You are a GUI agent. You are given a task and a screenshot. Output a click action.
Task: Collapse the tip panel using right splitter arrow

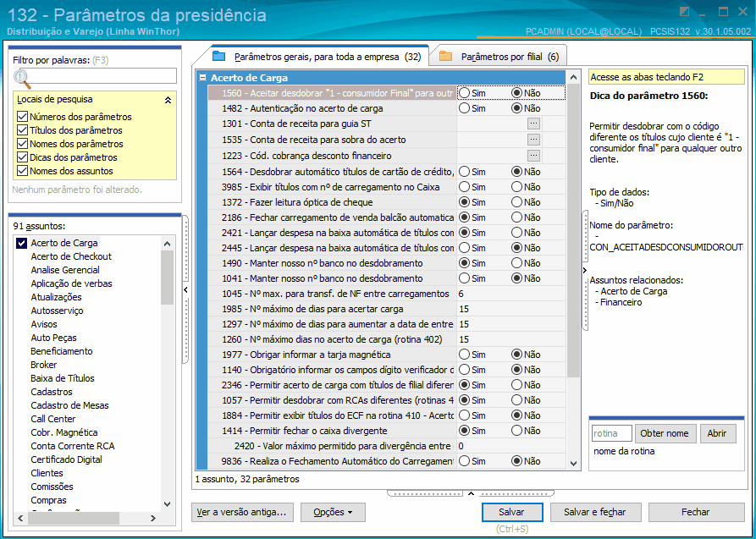584,271
